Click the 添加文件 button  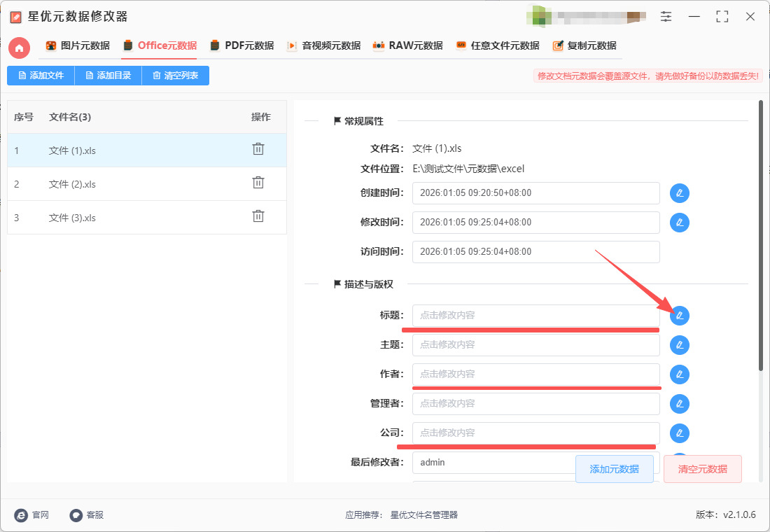tap(41, 76)
